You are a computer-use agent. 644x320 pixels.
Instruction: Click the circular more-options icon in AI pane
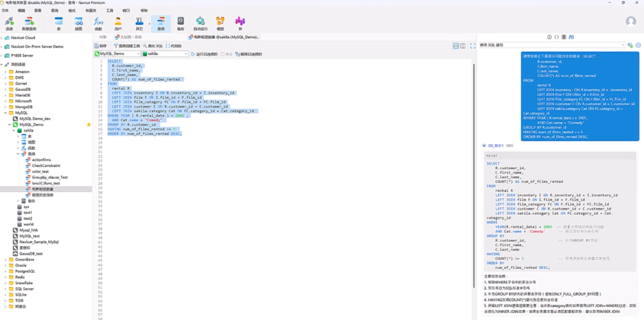[638, 45]
